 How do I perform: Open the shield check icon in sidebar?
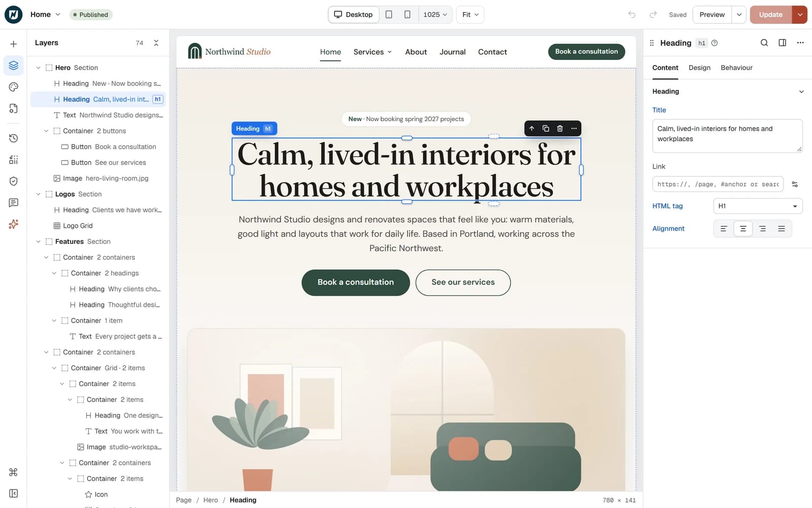pyautogui.click(x=14, y=181)
